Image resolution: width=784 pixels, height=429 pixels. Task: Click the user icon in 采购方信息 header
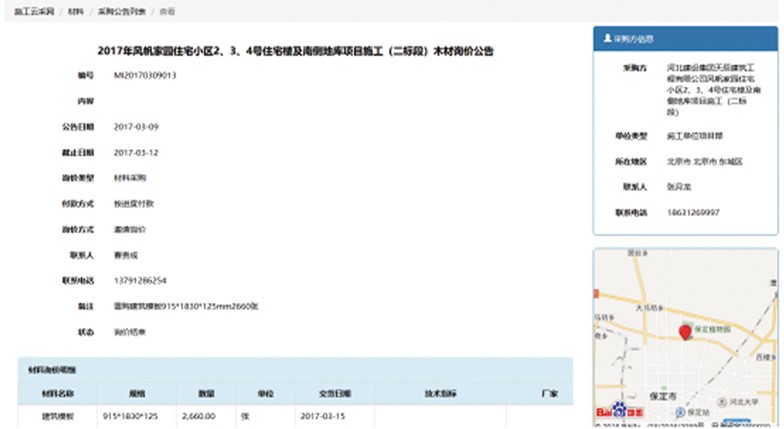tap(607, 38)
